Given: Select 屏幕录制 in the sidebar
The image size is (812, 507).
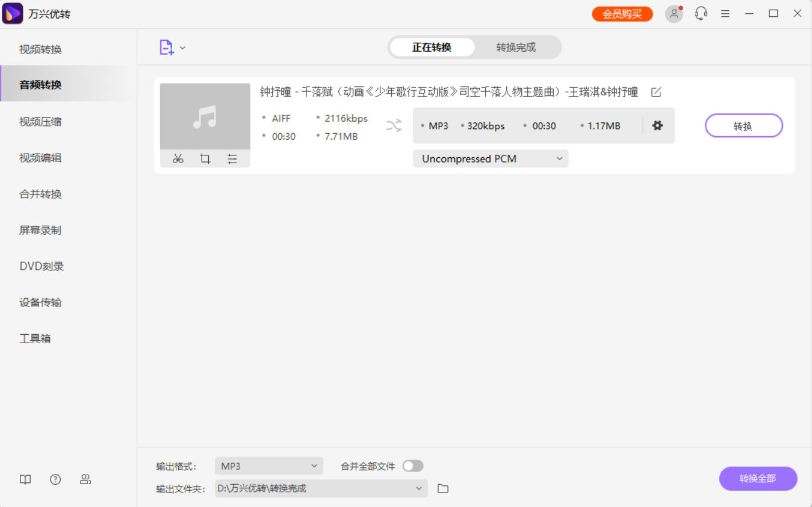Looking at the screenshot, I should click(40, 229).
